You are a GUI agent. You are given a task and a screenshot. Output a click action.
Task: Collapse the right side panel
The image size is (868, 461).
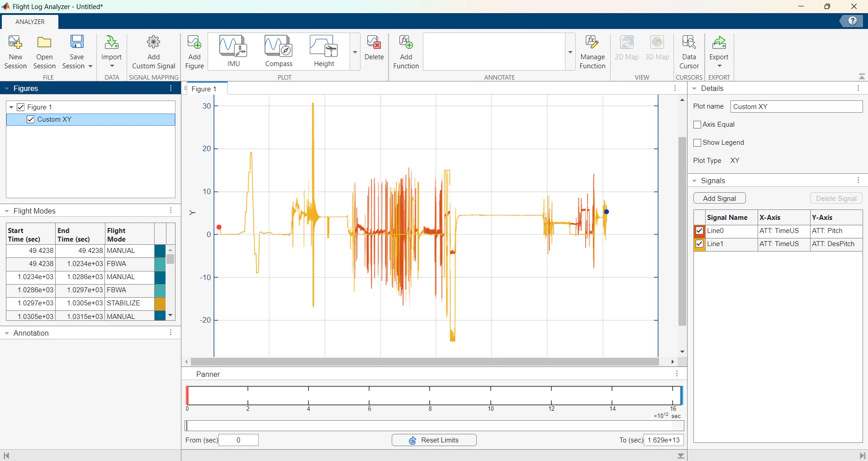point(862,456)
